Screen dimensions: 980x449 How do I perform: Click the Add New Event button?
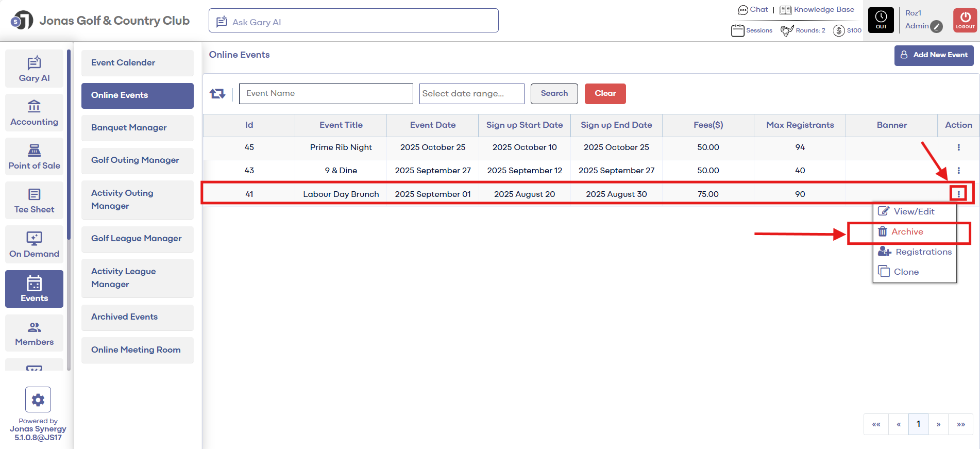[934, 55]
